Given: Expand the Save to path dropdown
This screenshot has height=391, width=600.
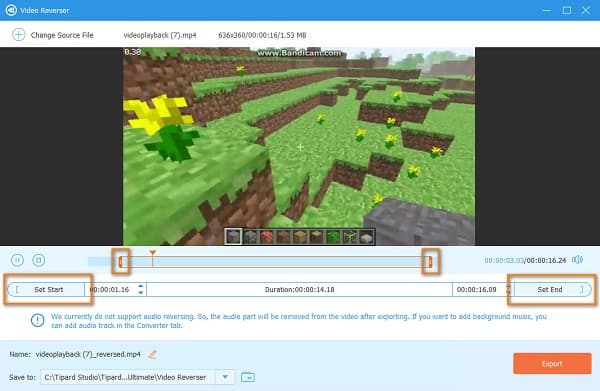Looking at the screenshot, I should (225, 377).
